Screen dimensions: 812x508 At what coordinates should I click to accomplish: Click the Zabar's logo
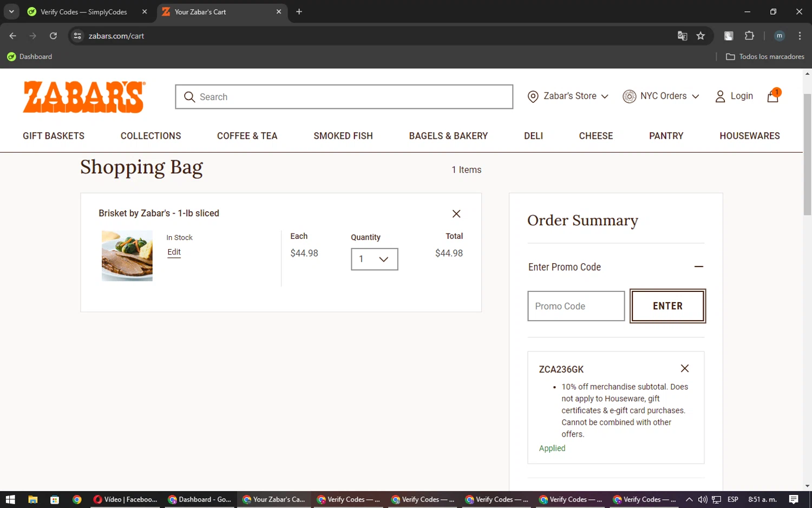84,97
